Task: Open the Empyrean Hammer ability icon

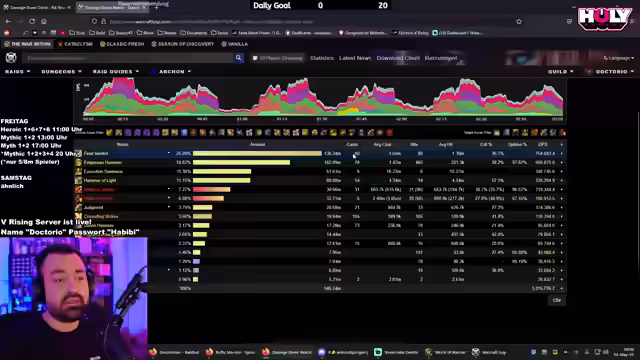Action: tap(78, 162)
